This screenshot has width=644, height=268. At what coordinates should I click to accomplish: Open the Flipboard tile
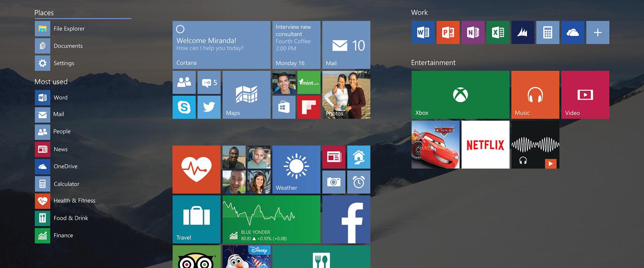(x=309, y=107)
